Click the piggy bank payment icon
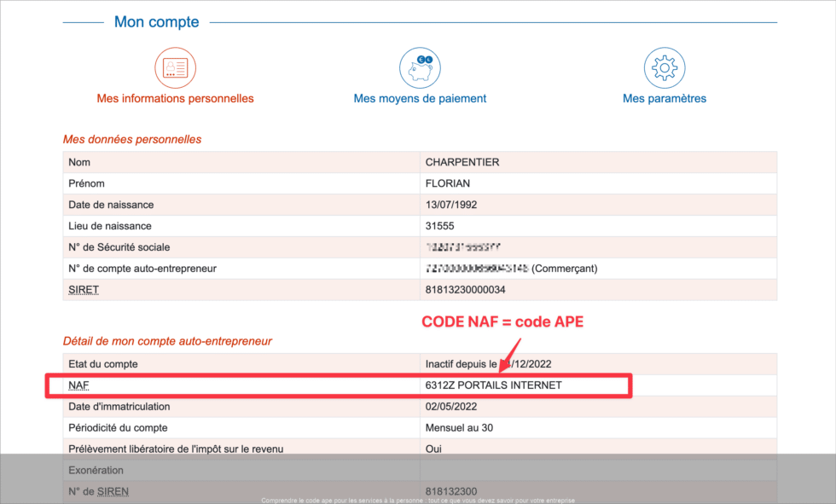 coord(420,67)
